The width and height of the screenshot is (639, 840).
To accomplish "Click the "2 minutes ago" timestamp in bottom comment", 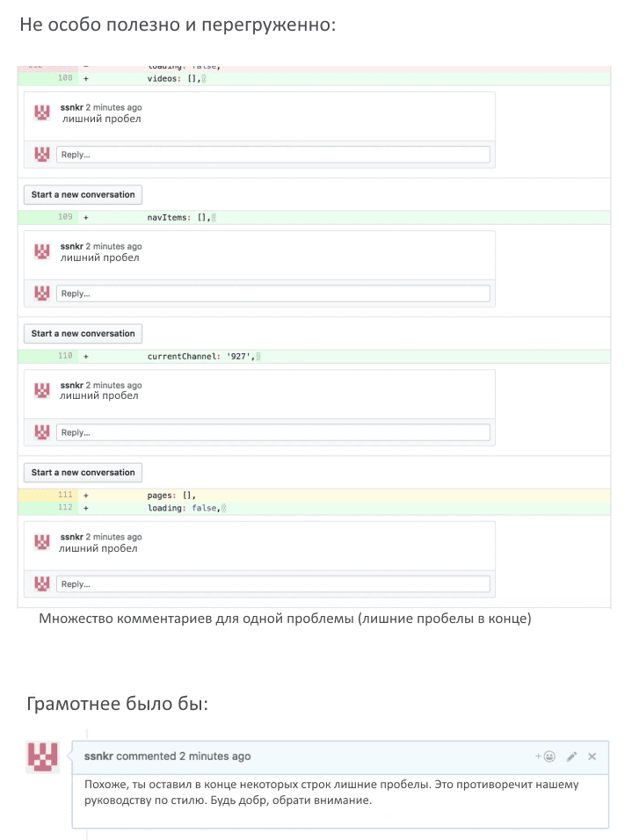I will click(214, 756).
